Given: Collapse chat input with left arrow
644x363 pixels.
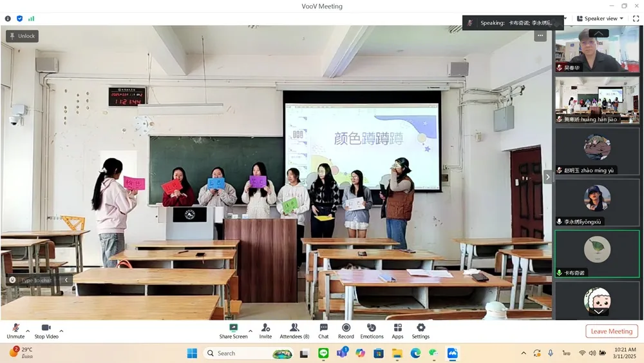Looking at the screenshot, I should click(66, 280).
